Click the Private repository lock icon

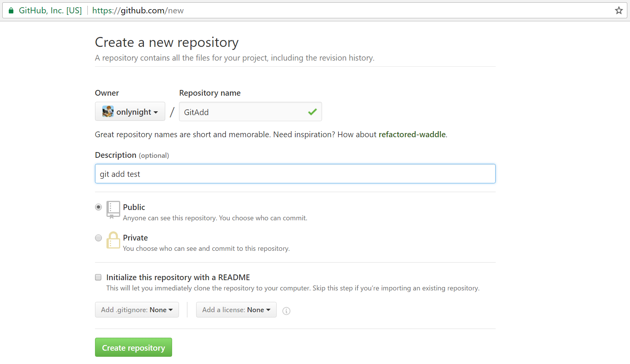click(113, 240)
